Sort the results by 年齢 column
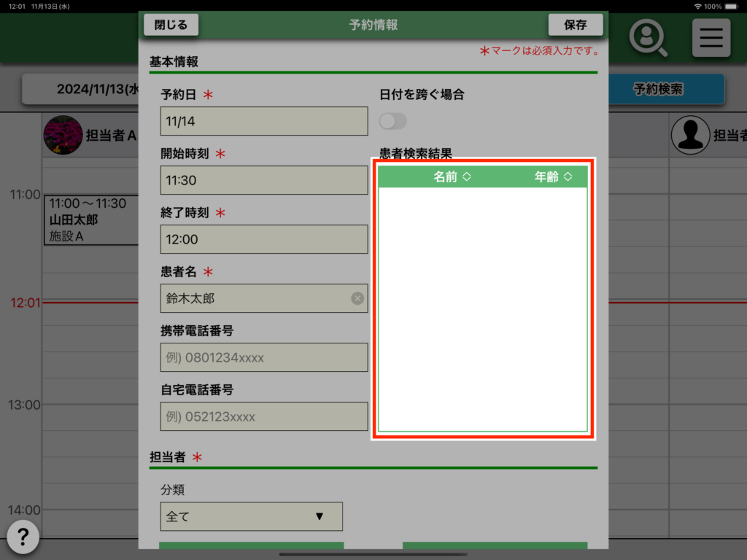 pyautogui.click(x=553, y=176)
